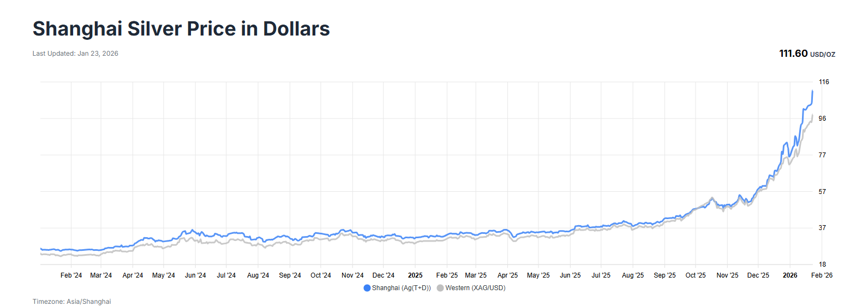Viewport: 868px width, 306px height.
Task: Click the 111.60 USD/OZ price readout
Action: pyautogui.click(x=807, y=54)
